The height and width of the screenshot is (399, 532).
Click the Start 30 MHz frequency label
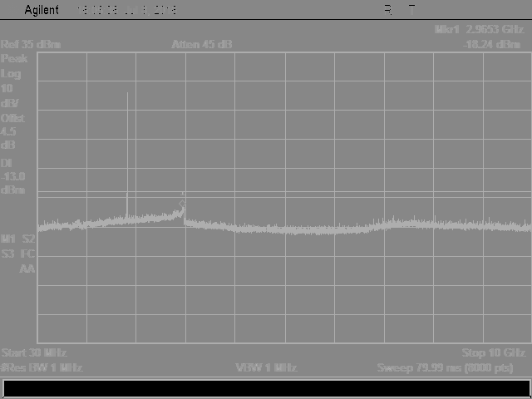34,352
